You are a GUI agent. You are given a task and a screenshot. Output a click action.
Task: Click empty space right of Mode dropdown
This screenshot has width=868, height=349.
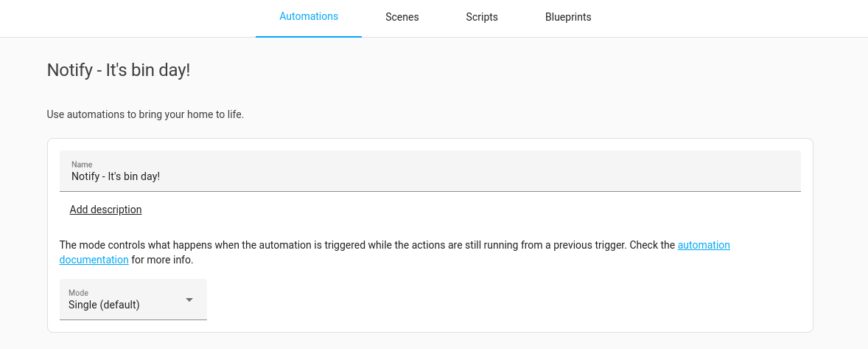coord(479,300)
